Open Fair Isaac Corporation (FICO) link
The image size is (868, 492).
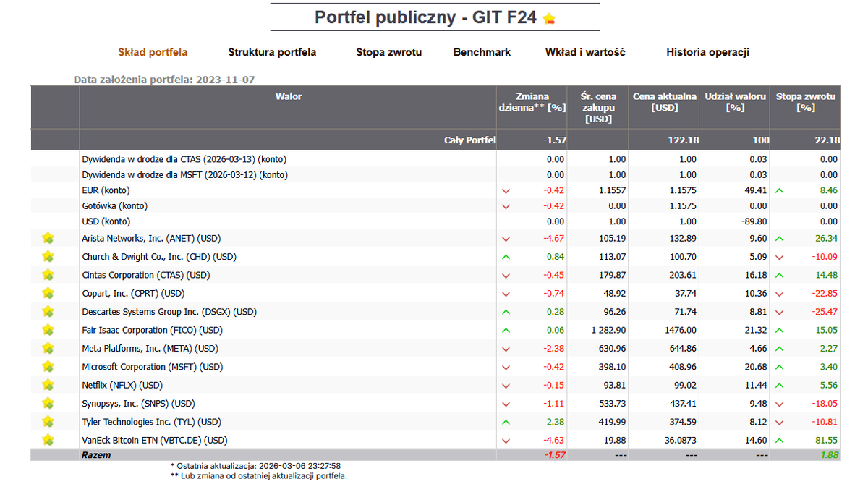point(152,330)
